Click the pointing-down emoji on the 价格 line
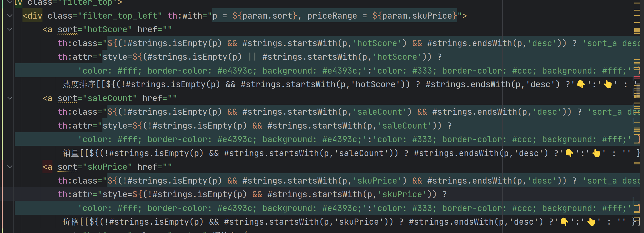644x233 pixels. coord(564,222)
